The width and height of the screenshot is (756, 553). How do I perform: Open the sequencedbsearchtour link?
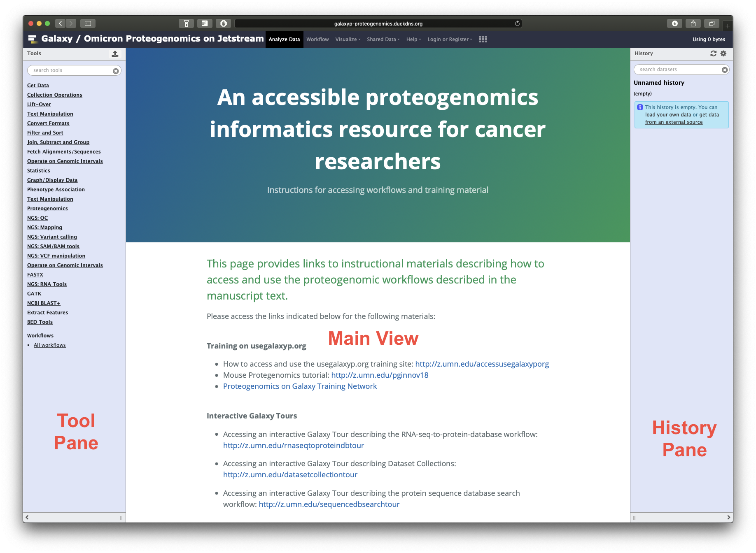[x=329, y=504]
